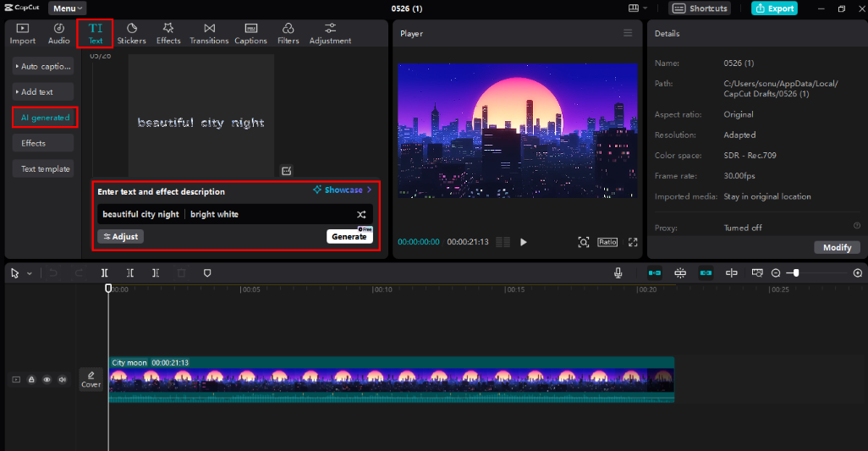This screenshot has width=868, height=451.
Task: Click the proxy info icon
Action: (857, 226)
